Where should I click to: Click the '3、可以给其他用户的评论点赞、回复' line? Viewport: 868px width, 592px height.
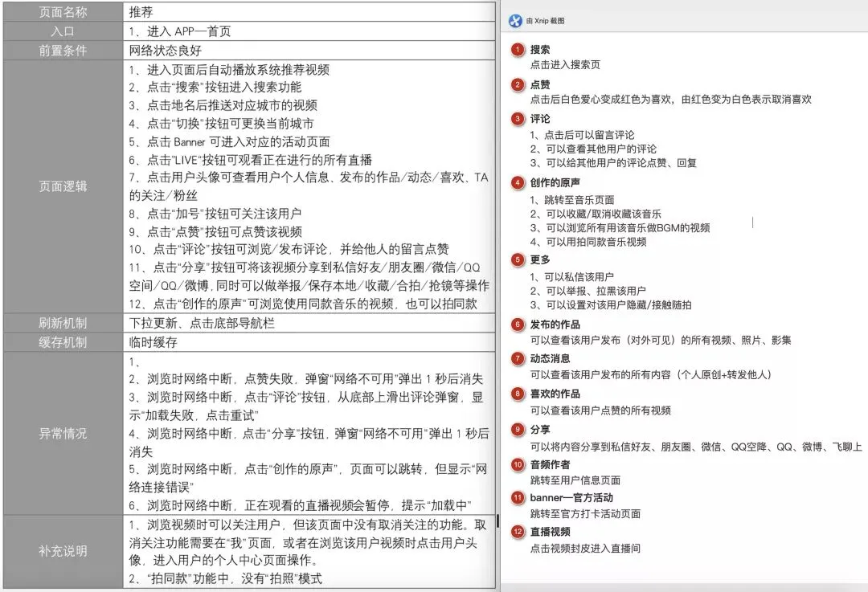pos(613,163)
